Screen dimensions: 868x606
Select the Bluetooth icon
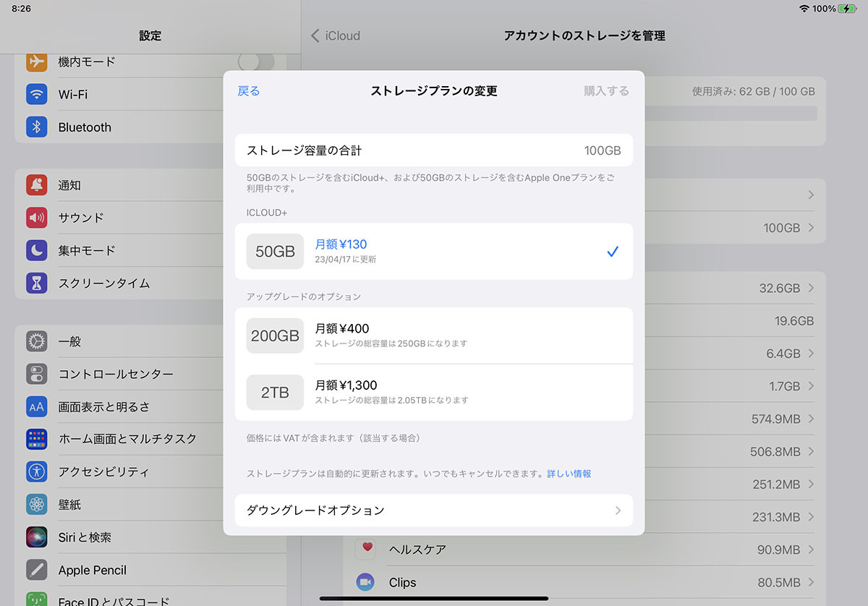pos(37,127)
